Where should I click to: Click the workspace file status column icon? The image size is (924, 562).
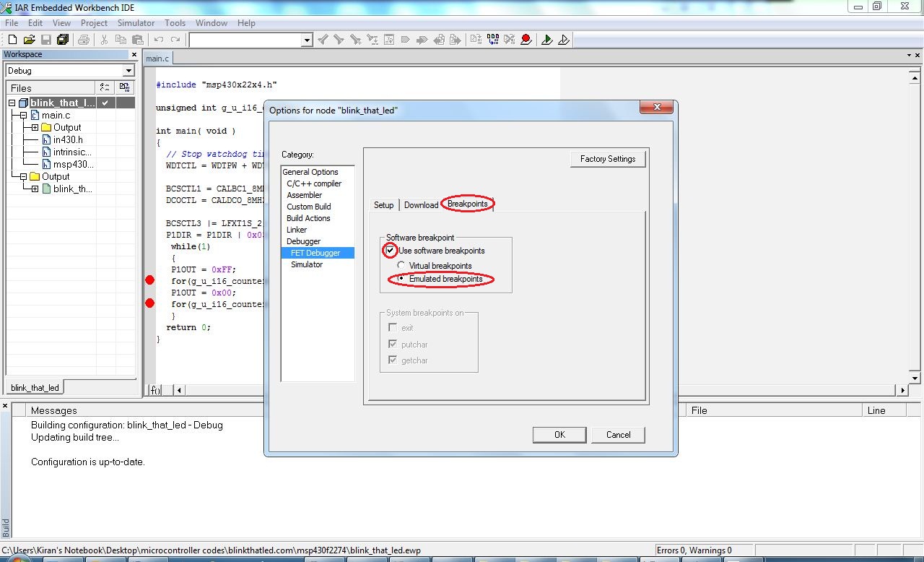[105, 87]
